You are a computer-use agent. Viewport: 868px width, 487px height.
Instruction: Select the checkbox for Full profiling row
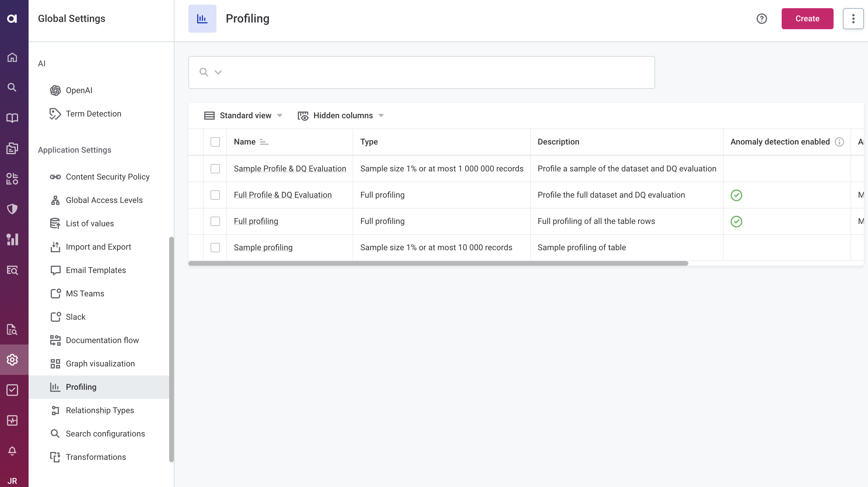215,221
